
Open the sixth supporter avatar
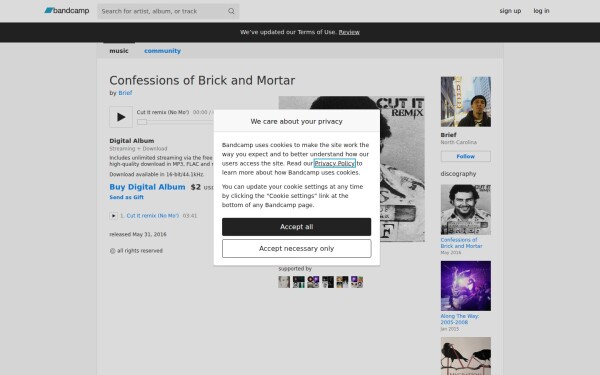(x=357, y=282)
